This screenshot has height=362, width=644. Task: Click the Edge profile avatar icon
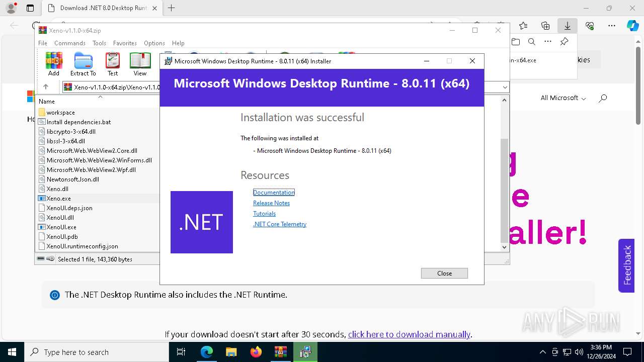pyautogui.click(x=11, y=8)
